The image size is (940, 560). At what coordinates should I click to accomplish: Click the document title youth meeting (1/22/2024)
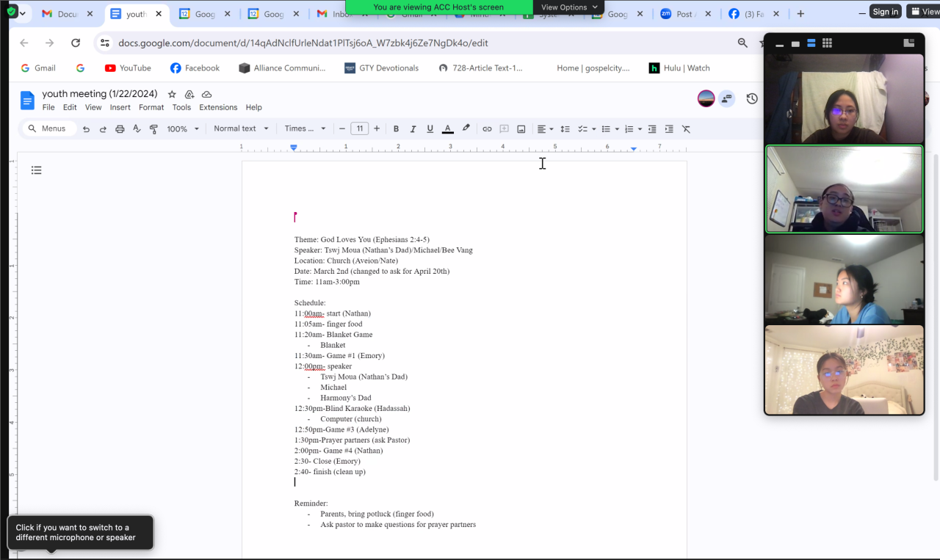click(x=100, y=94)
